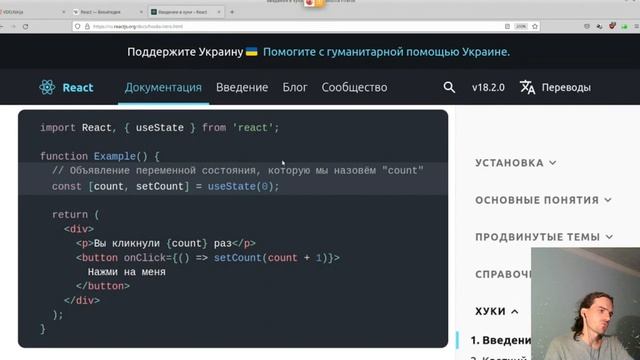Image resolution: width=640 pixels, height=360 pixels.
Task: Open the Документация navigation item
Action: tap(163, 87)
